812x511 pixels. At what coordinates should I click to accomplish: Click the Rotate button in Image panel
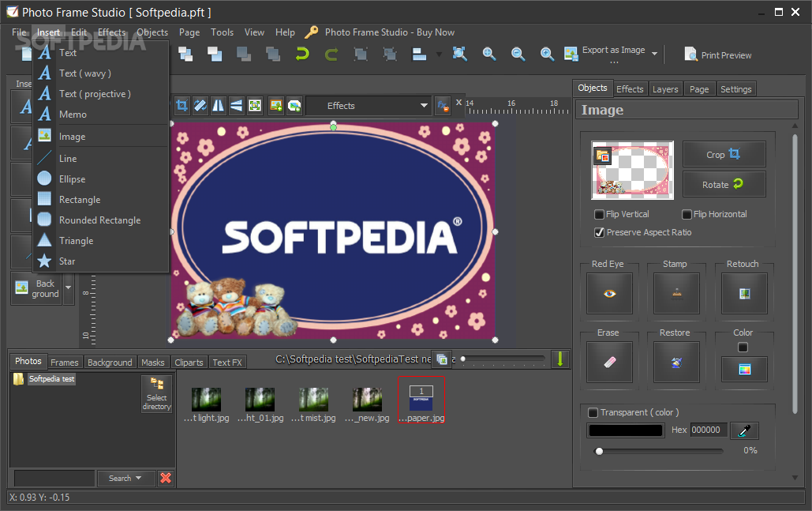724,184
